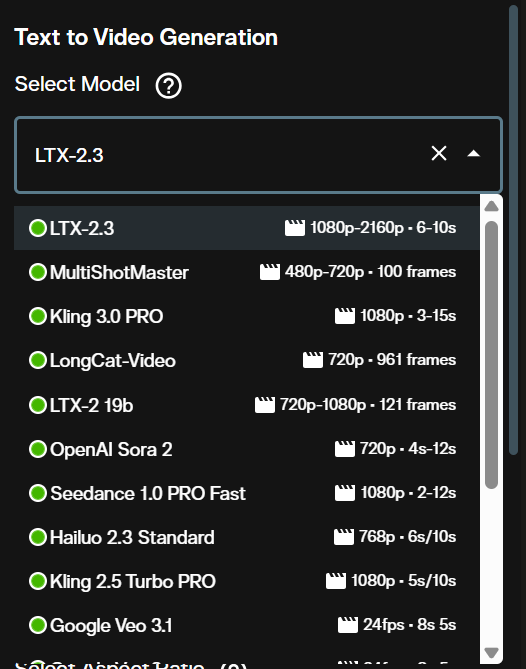The height and width of the screenshot is (669, 526).
Task: Click the model list scrollbar thumb
Action: tap(491, 355)
